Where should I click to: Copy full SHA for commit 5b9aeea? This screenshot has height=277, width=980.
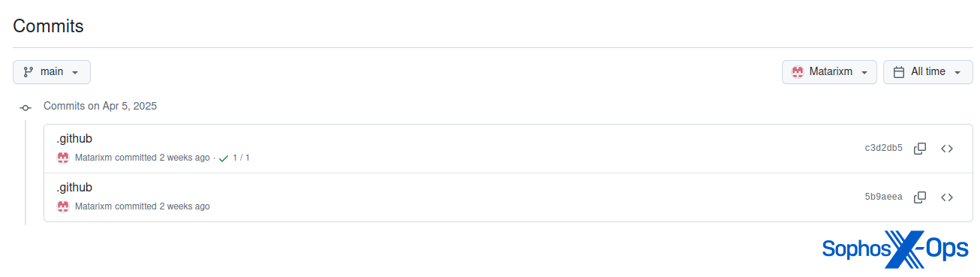[x=920, y=197]
